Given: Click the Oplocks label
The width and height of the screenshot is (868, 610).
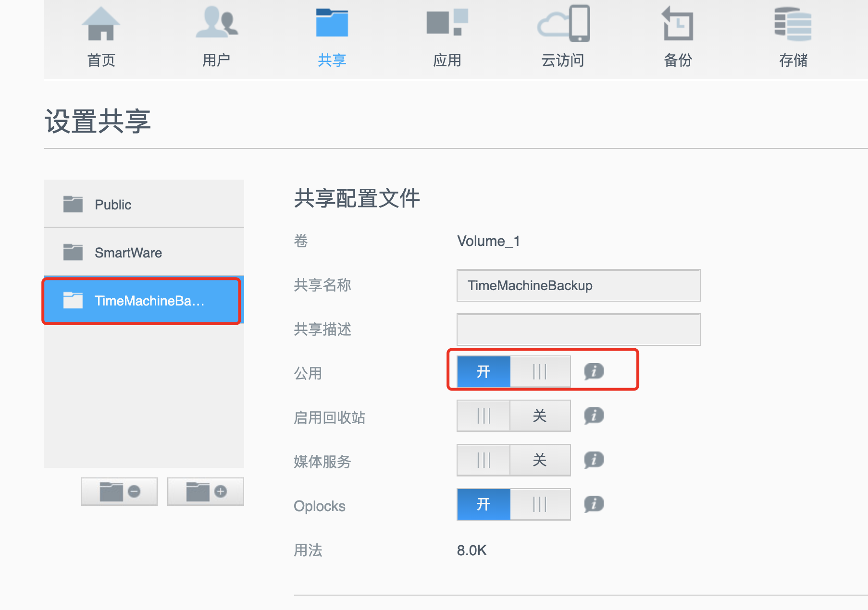Looking at the screenshot, I should pos(320,506).
